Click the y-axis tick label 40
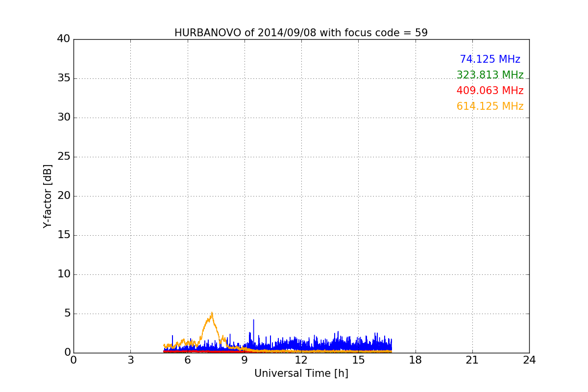Screen dimensions: 588x392 point(64,39)
